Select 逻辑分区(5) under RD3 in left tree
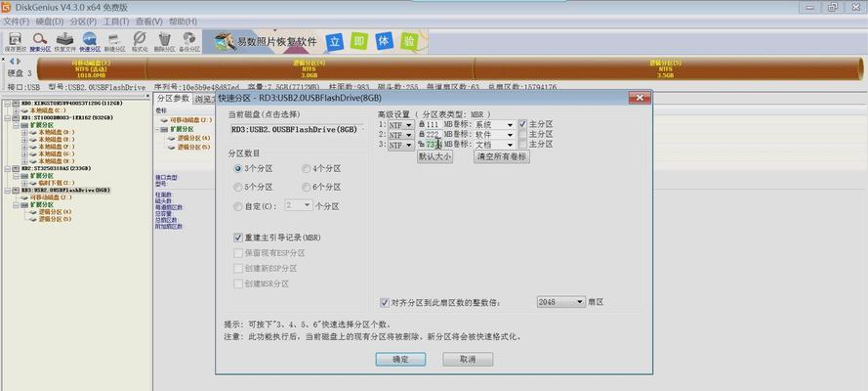Image resolution: width=868 pixels, height=391 pixels. point(55,219)
